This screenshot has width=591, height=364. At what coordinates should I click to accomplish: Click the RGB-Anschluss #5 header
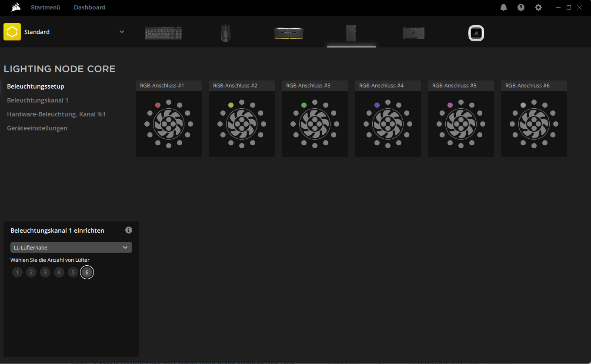point(461,86)
